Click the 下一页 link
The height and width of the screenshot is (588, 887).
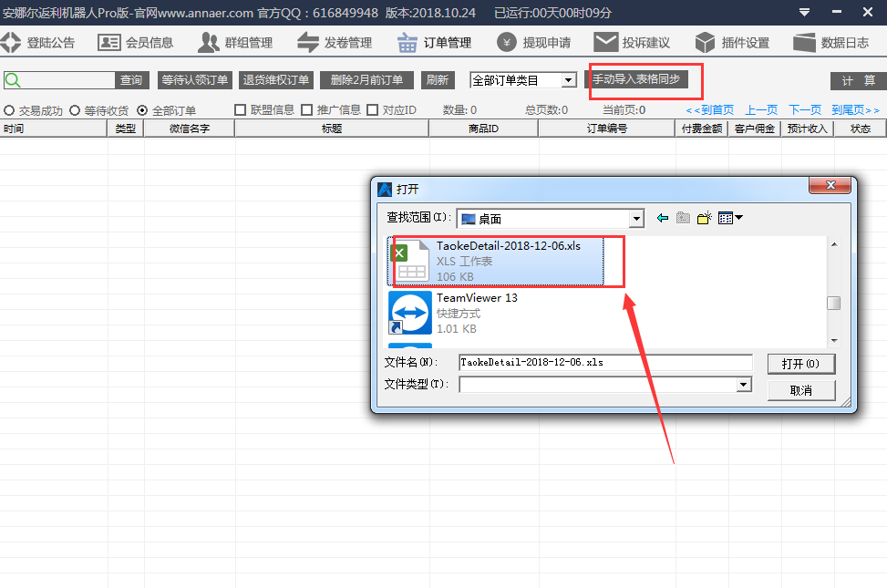point(805,110)
